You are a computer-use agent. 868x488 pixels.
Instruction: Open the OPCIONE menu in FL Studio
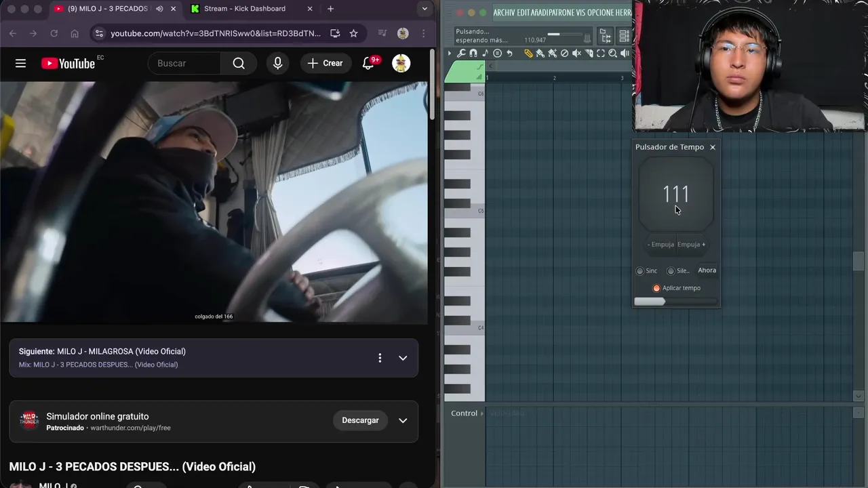(601, 13)
